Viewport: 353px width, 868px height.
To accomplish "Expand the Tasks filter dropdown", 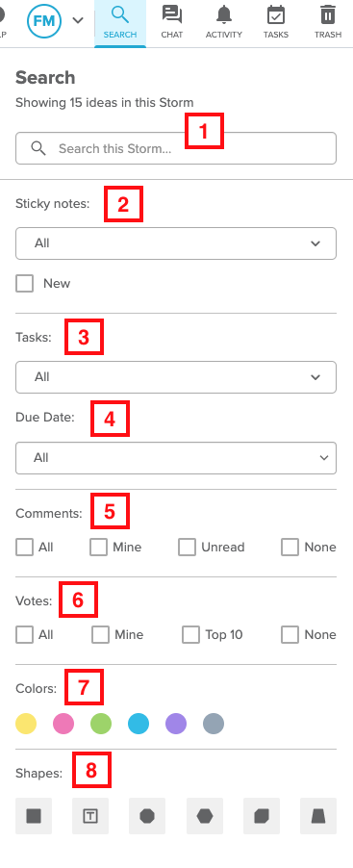I will [176, 377].
